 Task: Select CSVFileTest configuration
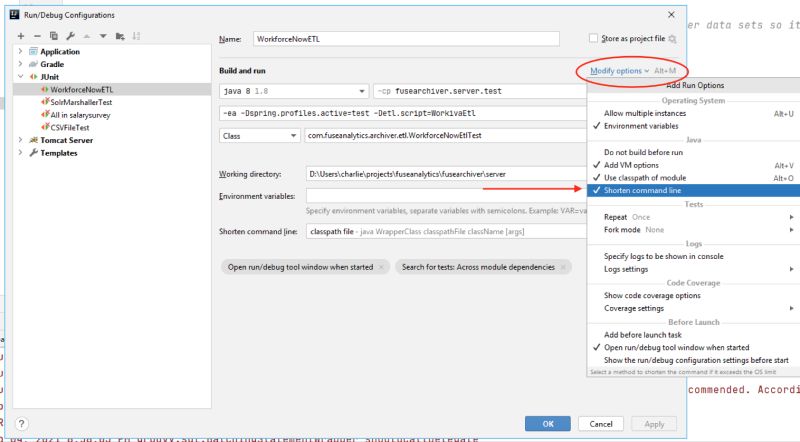[x=70, y=128]
